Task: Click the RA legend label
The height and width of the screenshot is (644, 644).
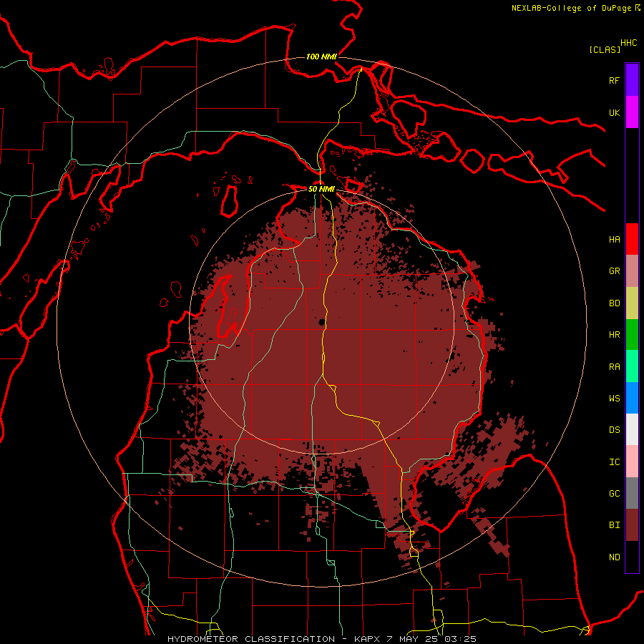Action: pyautogui.click(x=614, y=367)
